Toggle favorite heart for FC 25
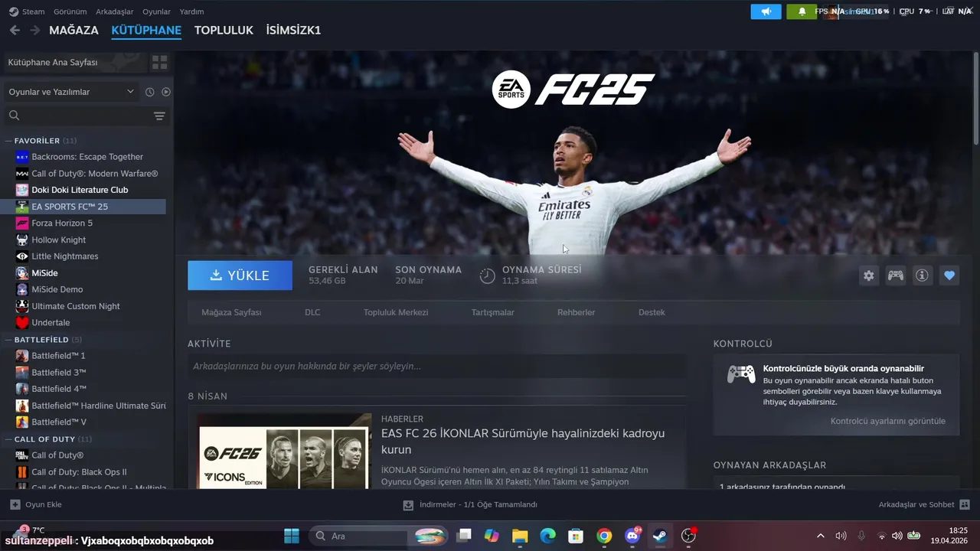The image size is (980, 551). (x=949, y=275)
